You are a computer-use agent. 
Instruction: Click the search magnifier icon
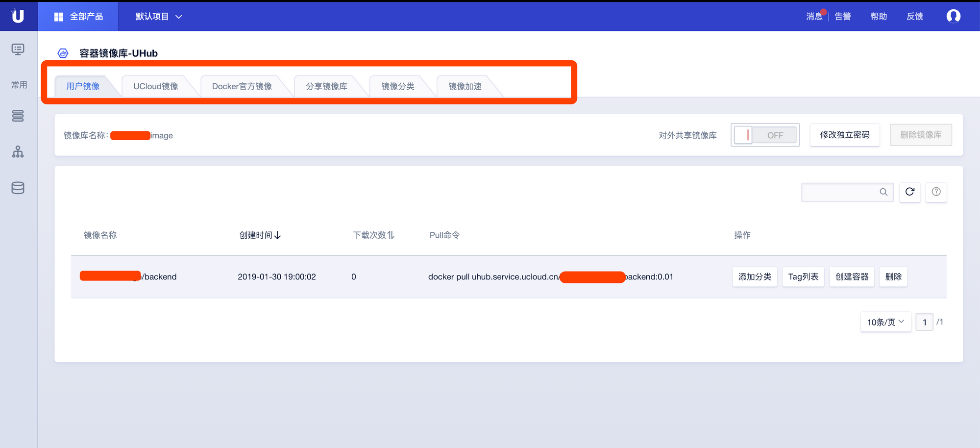tap(883, 192)
